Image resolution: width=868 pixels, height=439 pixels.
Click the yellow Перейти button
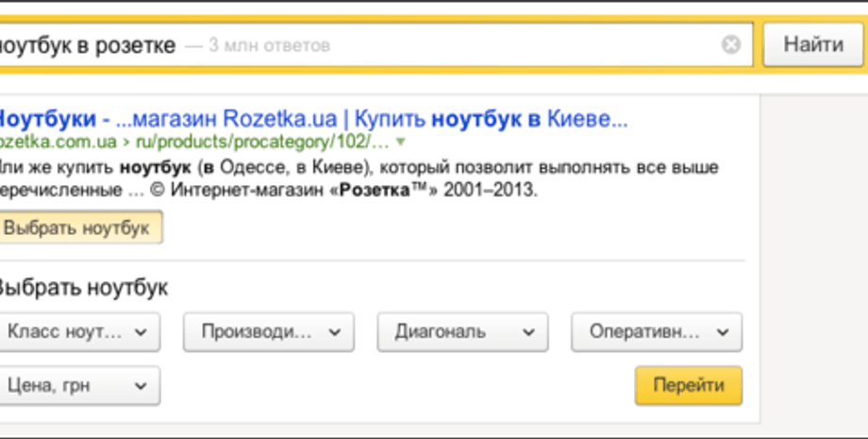point(688,385)
